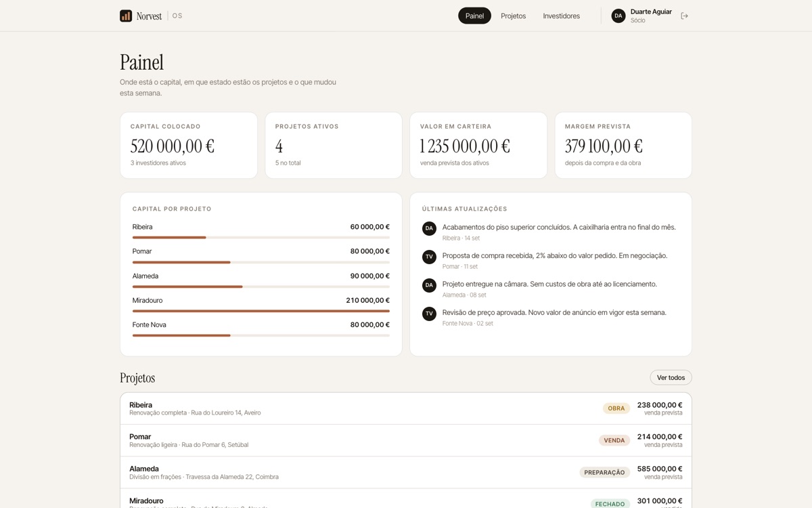Switch to the Painel tab

point(474,16)
